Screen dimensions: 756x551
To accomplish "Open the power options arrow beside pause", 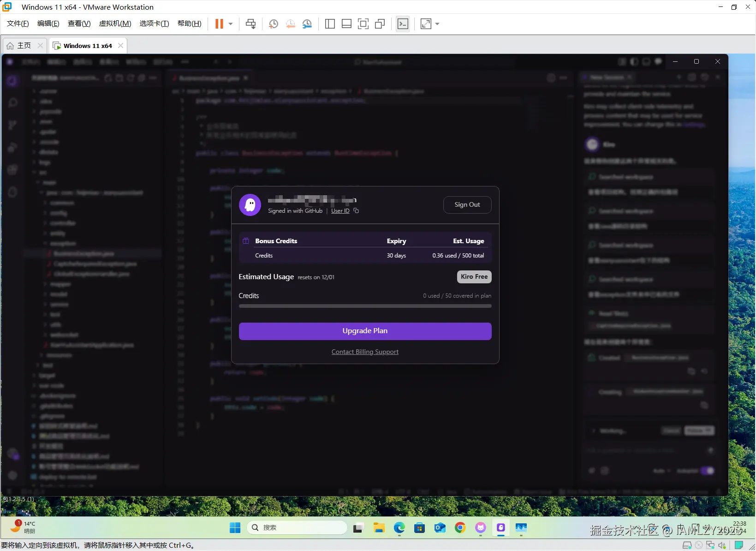I will pyautogui.click(x=231, y=24).
